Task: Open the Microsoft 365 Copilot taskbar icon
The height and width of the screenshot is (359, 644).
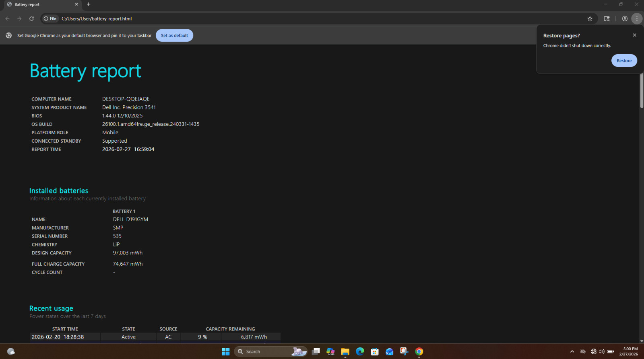Action: point(330,351)
